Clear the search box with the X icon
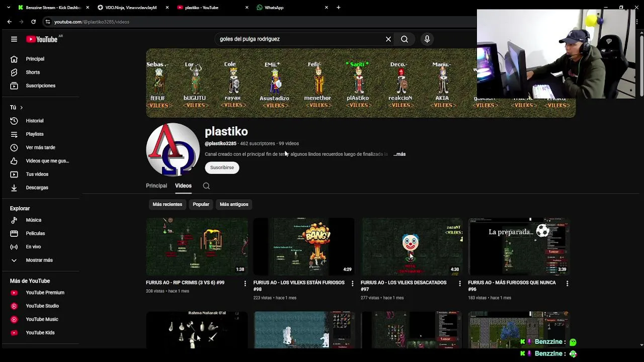The height and width of the screenshot is (362, 644). (388, 39)
